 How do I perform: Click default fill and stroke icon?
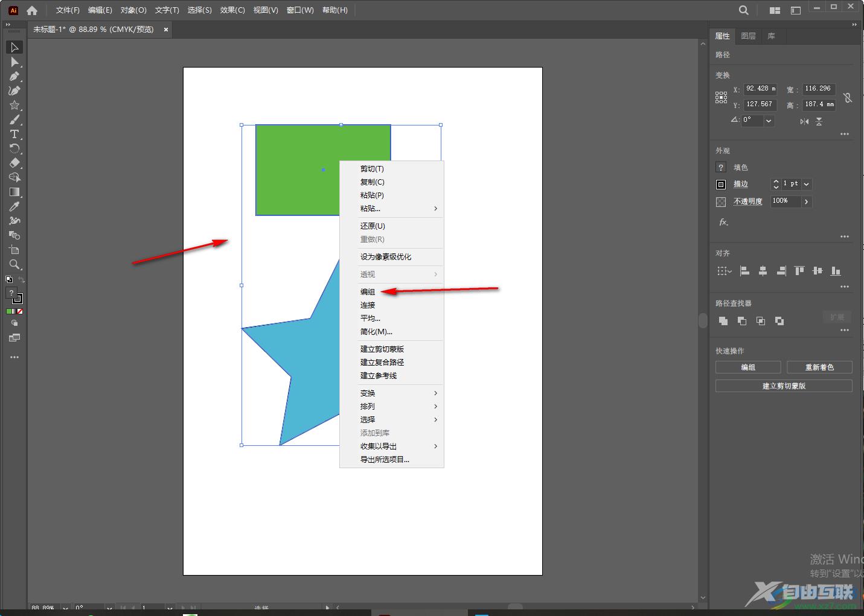point(9,279)
